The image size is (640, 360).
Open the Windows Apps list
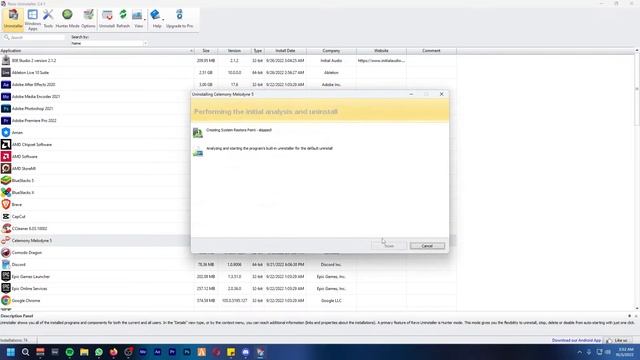pyautogui.click(x=33, y=19)
